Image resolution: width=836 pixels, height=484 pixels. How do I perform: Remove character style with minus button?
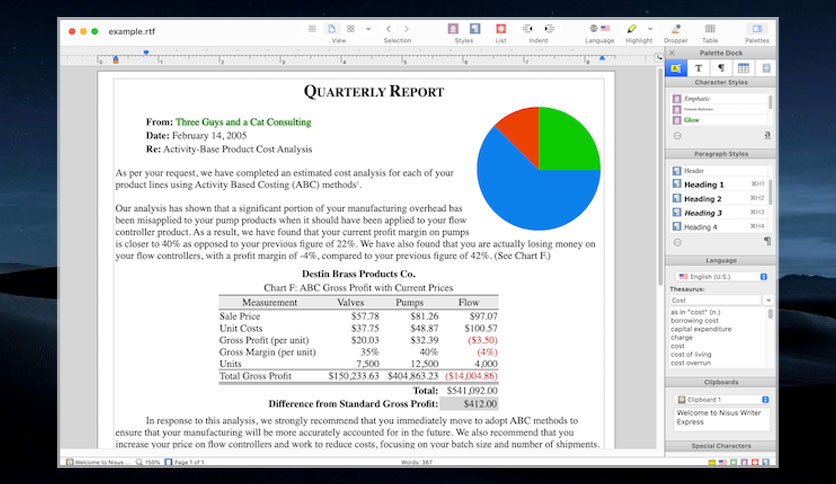[677, 136]
